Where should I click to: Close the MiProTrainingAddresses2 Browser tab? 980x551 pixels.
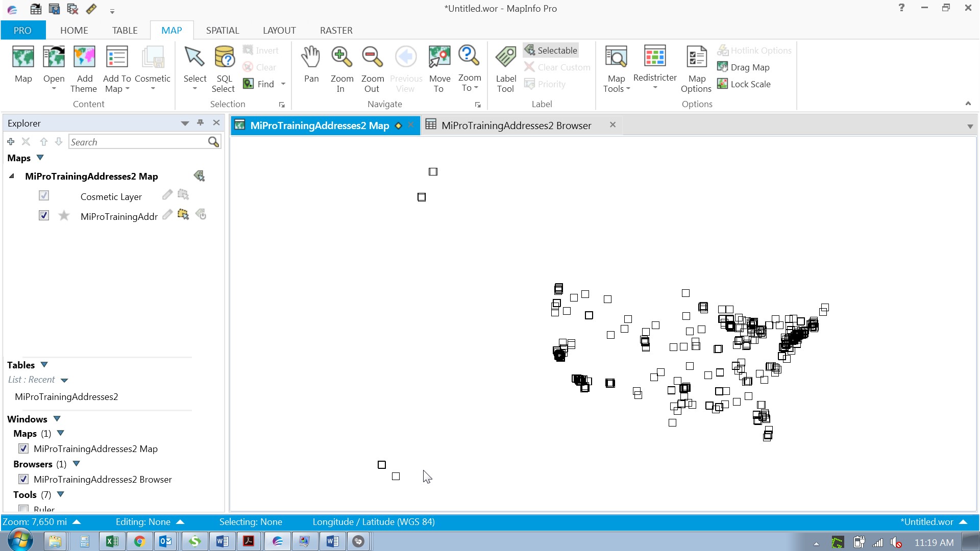click(612, 124)
